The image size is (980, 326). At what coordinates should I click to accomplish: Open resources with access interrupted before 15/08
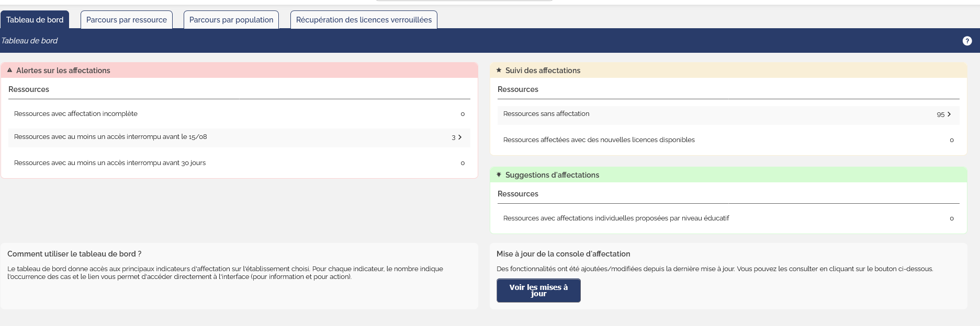click(239, 137)
